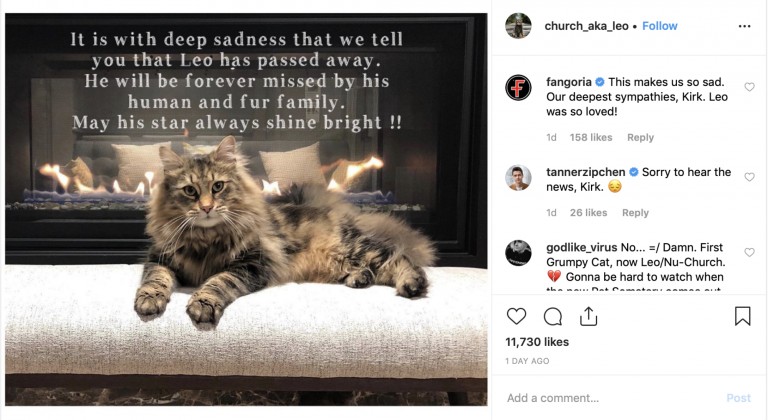Open the church_aka_leo profile avatar
This screenshot has height=420, width=768.
(518, 25)
